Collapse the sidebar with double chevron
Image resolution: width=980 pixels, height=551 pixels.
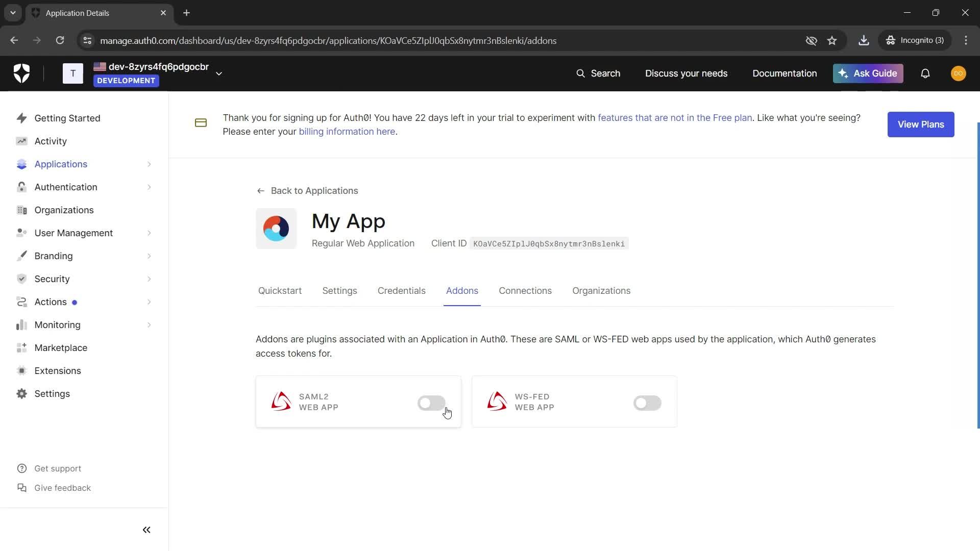tap(146, 530)
